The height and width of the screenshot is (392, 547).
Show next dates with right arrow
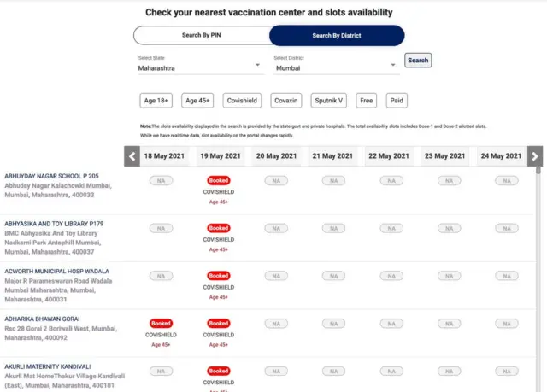point(535,156)
